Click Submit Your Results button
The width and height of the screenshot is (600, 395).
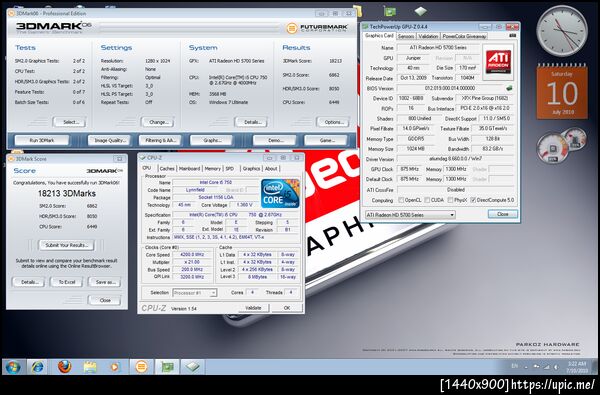tap(67, 245)
